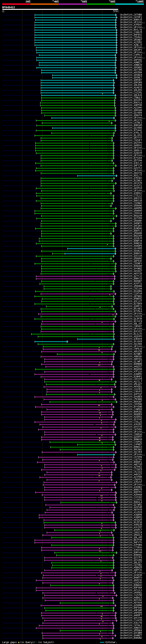Viewport: 146px width, 644px height.
Task: Select the UniRef100_A1A6I8 hit
Action: pos(131,87)
